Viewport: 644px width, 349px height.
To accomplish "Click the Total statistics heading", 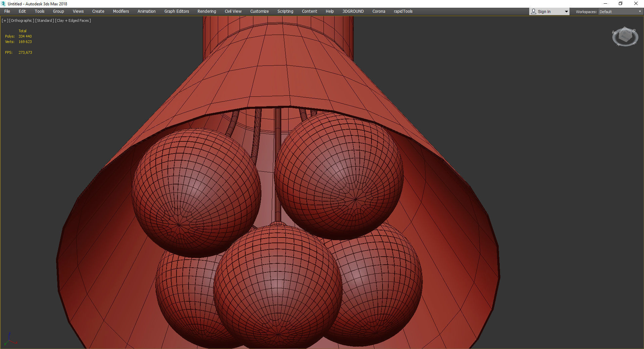I will (22, 31).
